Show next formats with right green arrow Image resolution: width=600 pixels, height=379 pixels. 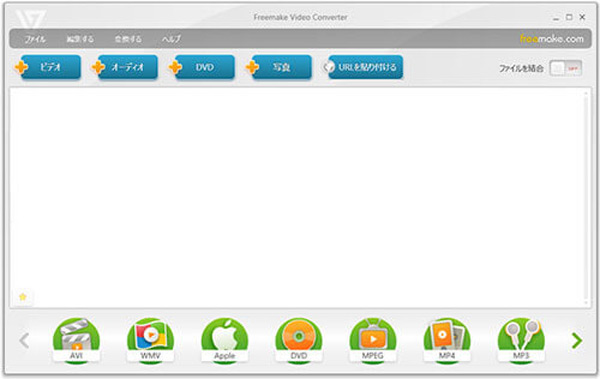(x=577, y=341)
